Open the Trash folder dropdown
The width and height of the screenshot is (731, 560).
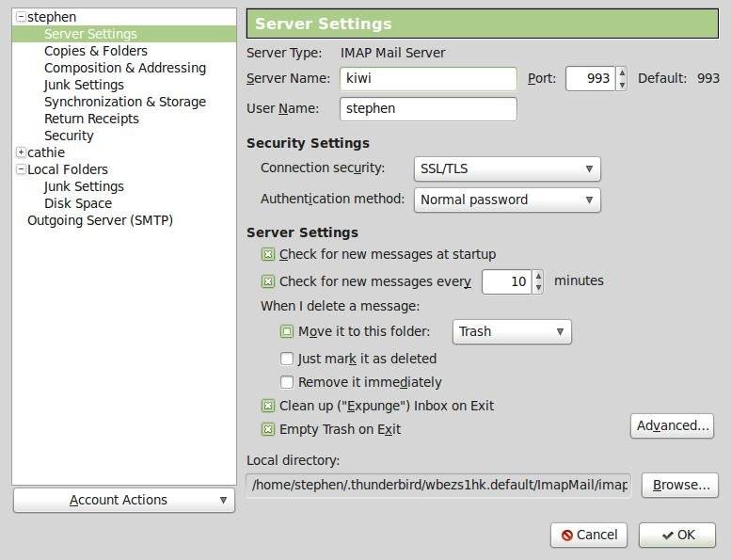click(x=512, y=331)
